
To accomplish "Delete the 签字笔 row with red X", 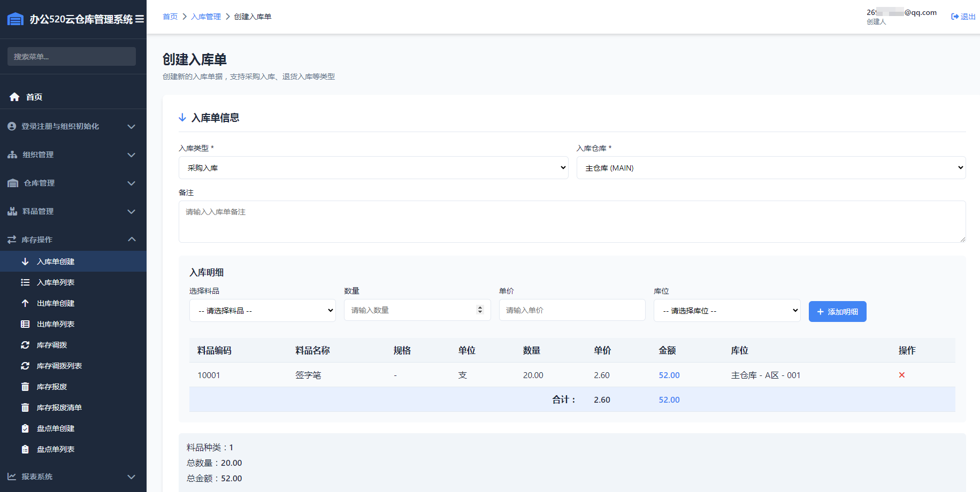I will point(901,375).
